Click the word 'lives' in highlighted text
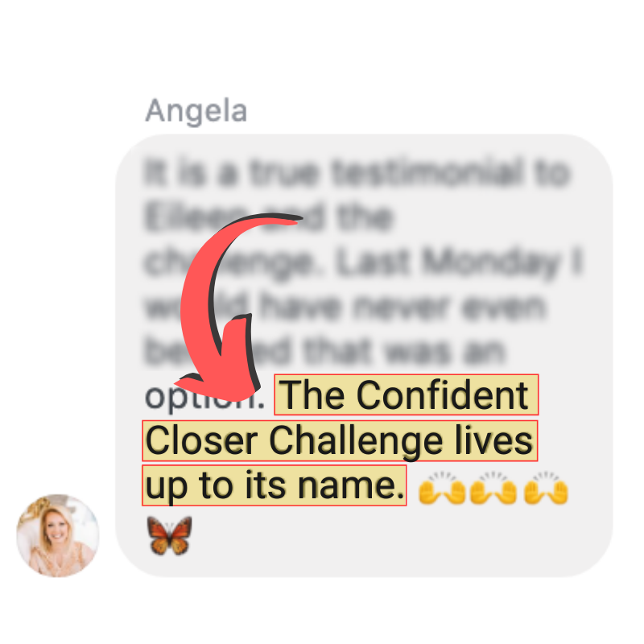Screen dimensions: 644x644 tap(493, 440)
